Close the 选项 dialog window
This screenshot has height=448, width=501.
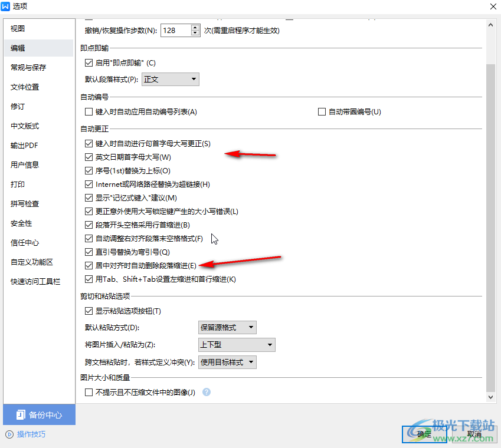click(x=492, y=6)
